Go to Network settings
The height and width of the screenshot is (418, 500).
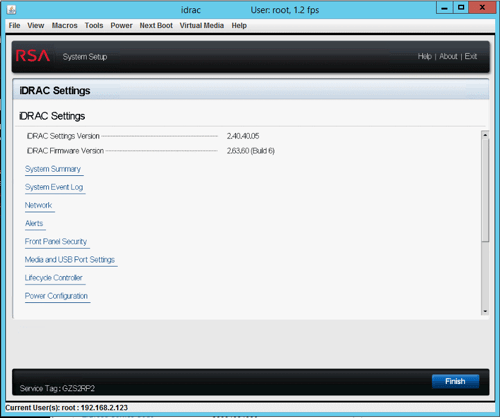[38, 205]
